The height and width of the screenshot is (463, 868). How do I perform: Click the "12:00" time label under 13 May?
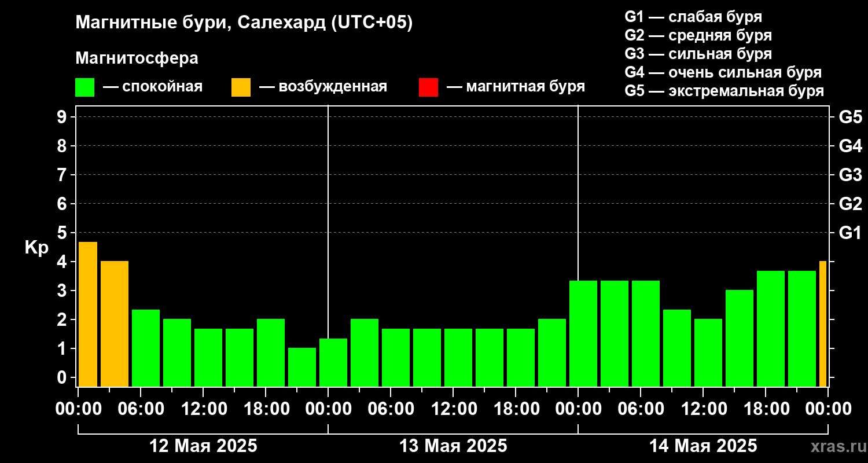click(453, 409)
